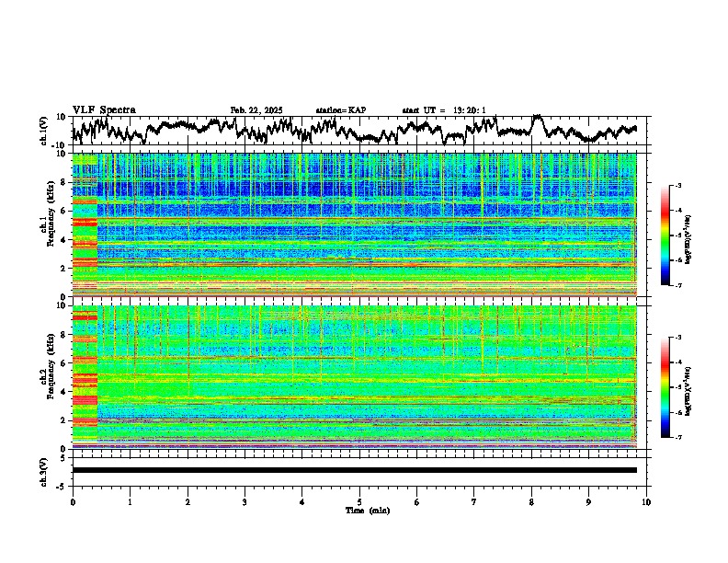Click the "5" tick on ch.3 voltage axis
The width and height of the screenshot is (728, 563).
(x=63, y=458)
